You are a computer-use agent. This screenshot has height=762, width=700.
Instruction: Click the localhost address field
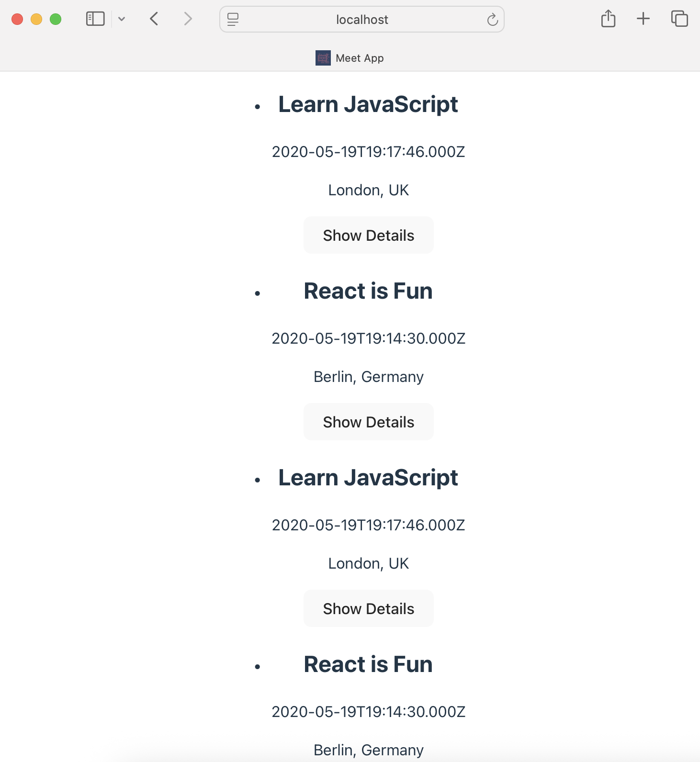click(x=362, y=20)
